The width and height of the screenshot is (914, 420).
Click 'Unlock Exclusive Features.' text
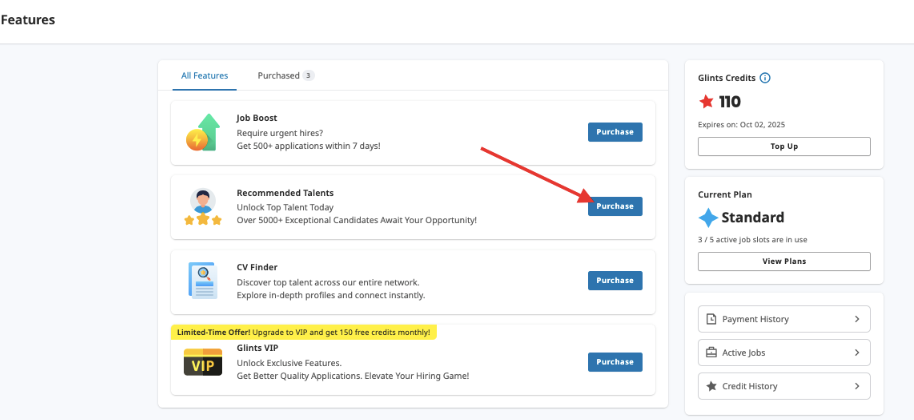click(x=289, y=363)
